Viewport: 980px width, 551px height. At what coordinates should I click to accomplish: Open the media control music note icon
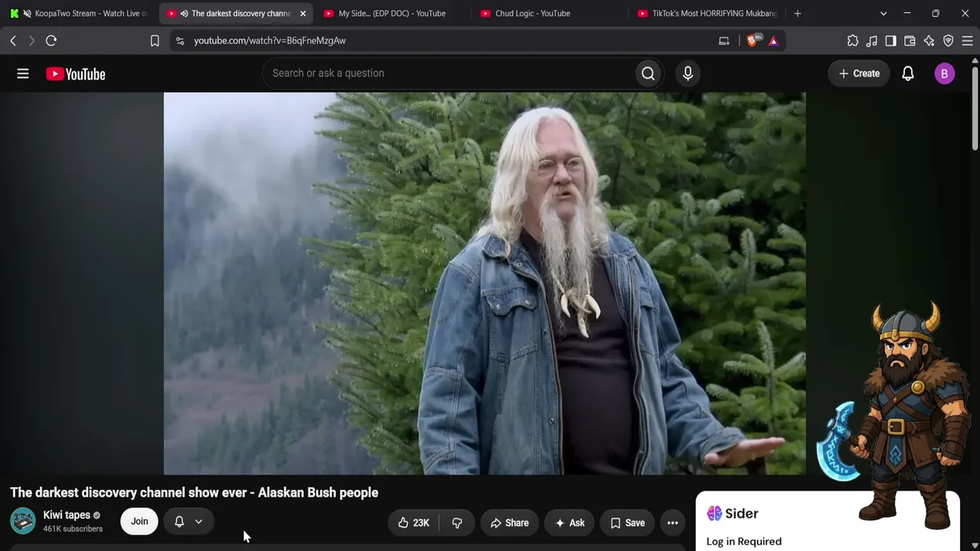[x=872, y=41]
